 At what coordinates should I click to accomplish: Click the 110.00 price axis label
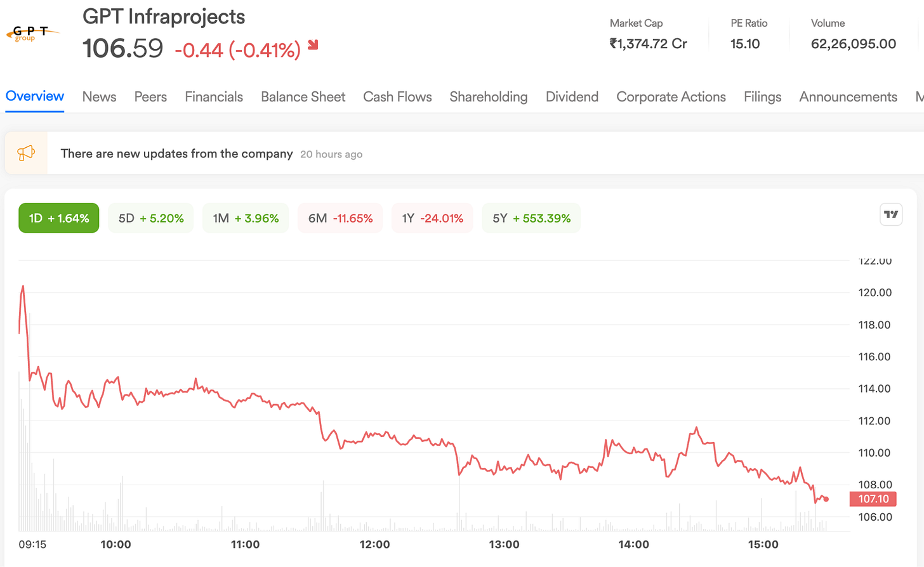[x=874, y=453]
